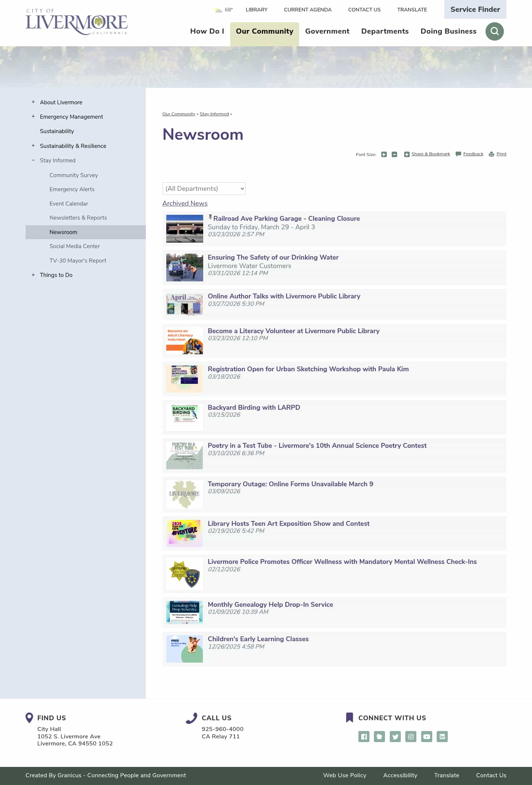Image resolution: width=532 pixels, height=785 pixels.
Task: Open Sustainability in the sidebar
Action: (x=57, y=131)
